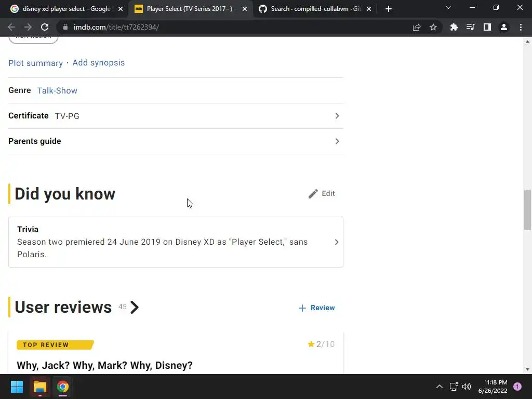This screenshot has height=399, width=532.
Task: Click the TOP REVIEW badge
Action: [55, 345]
